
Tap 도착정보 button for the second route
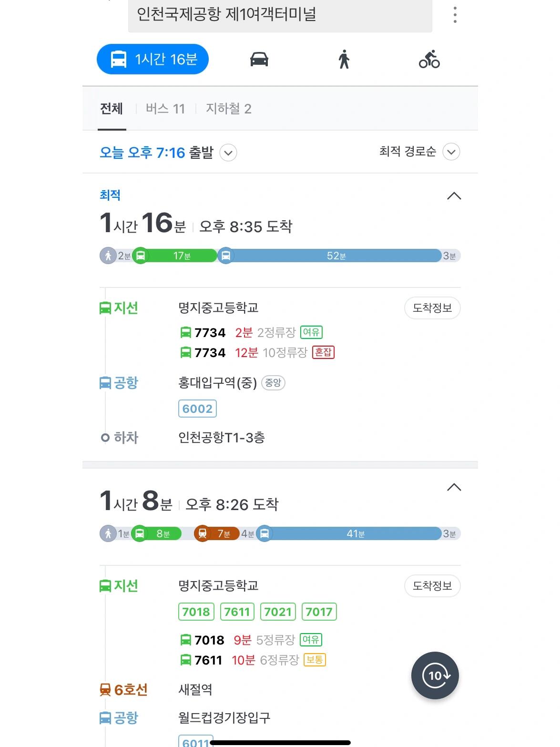432,586
